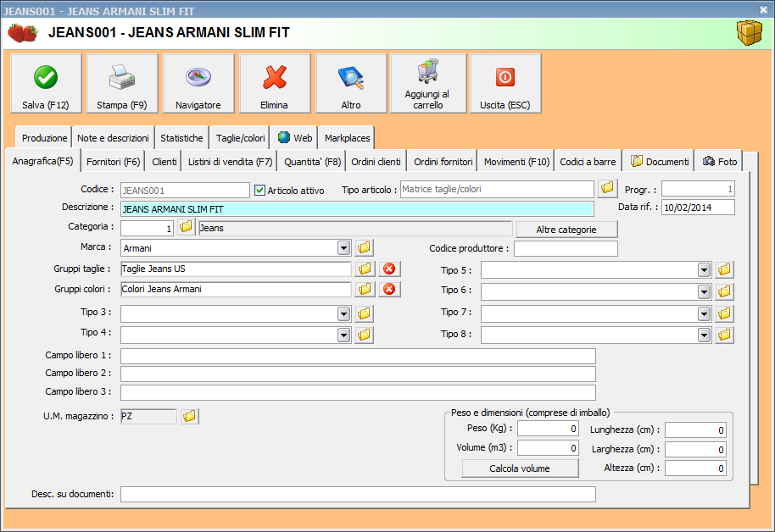
Task: Switch to the Fornitori (F6) tab
Action: [x=113, y=162]
